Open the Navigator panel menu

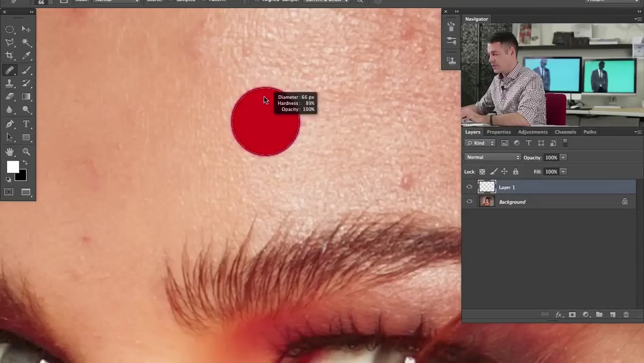coord(638,19)
